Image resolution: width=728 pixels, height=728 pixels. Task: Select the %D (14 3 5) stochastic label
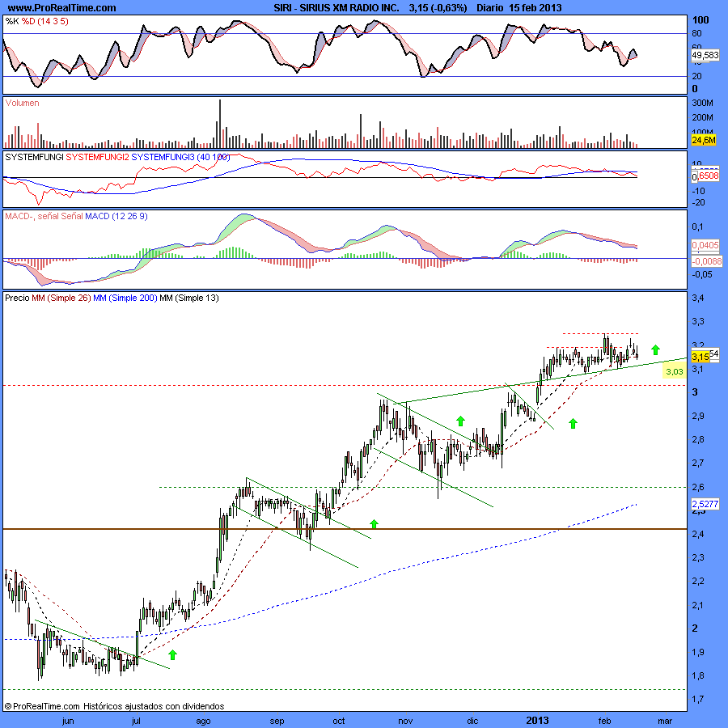45,21
